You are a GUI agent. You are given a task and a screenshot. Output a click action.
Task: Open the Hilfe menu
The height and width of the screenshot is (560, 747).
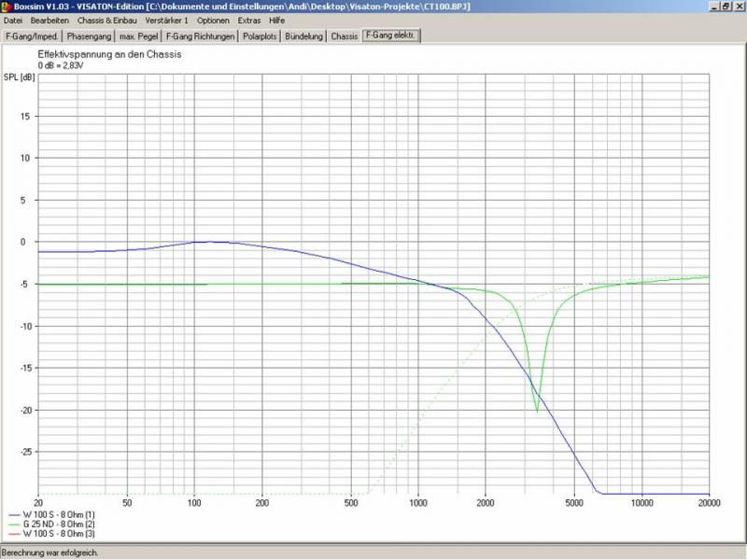pyautogui.click(x=277, y=20)
